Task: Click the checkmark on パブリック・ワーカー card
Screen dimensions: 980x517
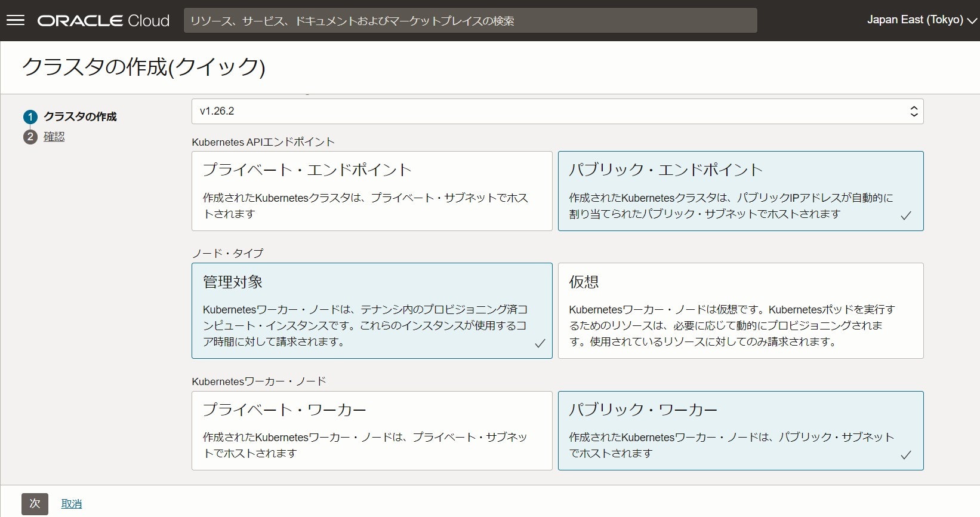Action: point(906,455)
